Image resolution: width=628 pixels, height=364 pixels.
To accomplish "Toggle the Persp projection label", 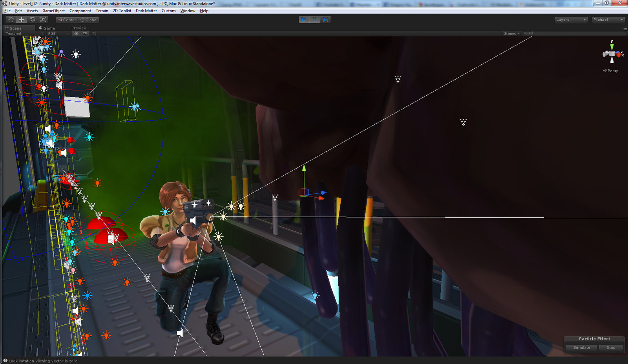I will coord(611,71).
